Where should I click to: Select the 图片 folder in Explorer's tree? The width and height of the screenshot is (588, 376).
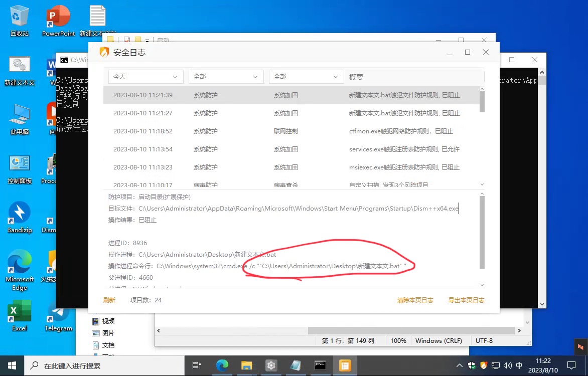click(108, 333)
